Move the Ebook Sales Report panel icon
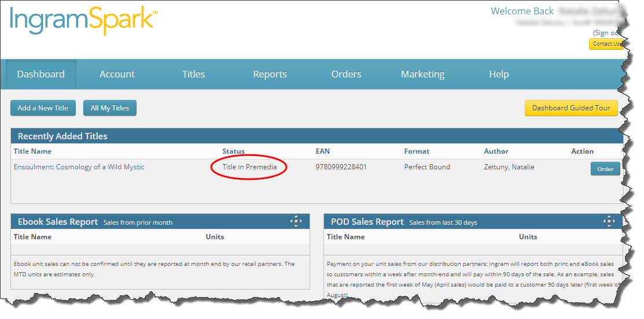 [296, 221]
